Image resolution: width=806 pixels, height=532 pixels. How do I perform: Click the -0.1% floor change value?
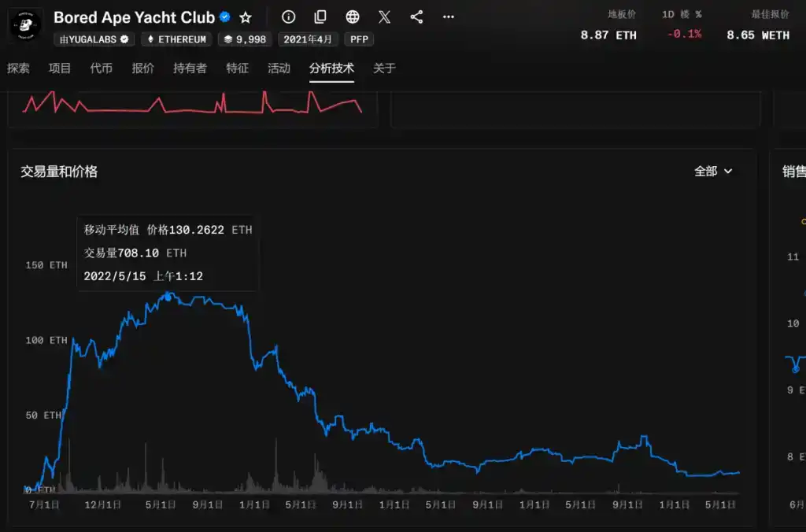(684, 34)
